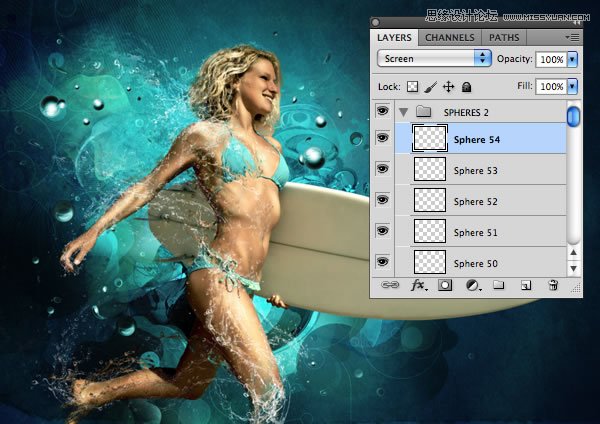Click the Opacity label
This screenshot has width=600, height=424.
tap(514, 59)
